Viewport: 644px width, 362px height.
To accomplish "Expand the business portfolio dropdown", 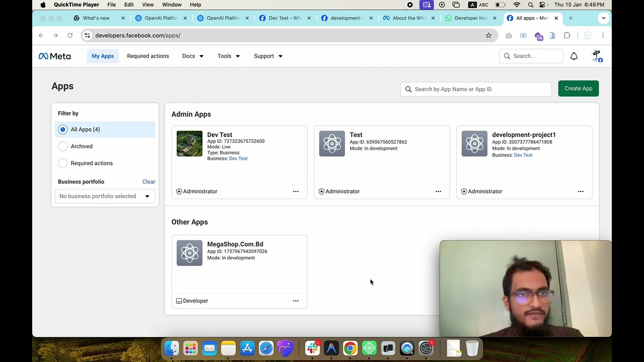I will (105, 196).
